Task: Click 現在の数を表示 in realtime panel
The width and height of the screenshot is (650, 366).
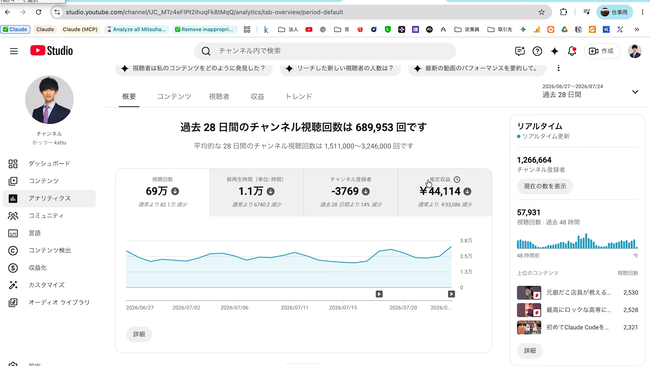Action: (x=545, y=187)
